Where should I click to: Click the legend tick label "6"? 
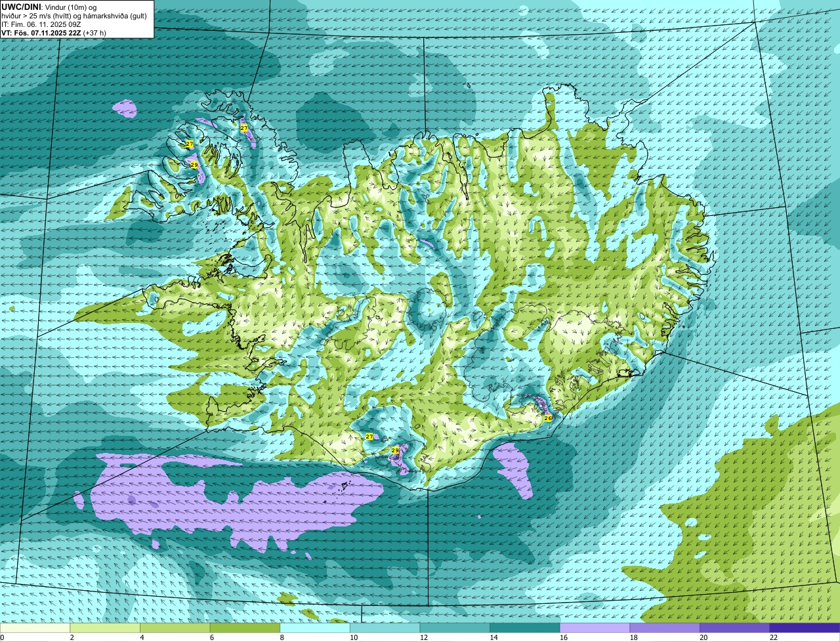click(212, 637)
